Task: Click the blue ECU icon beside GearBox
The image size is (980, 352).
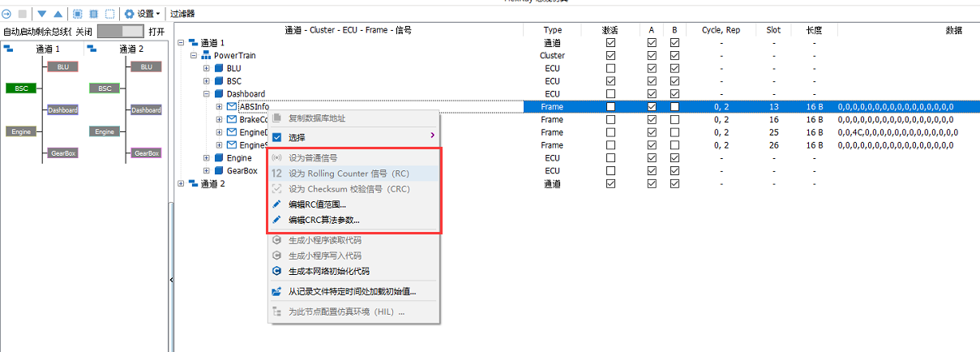Action: tap(219, 170)
